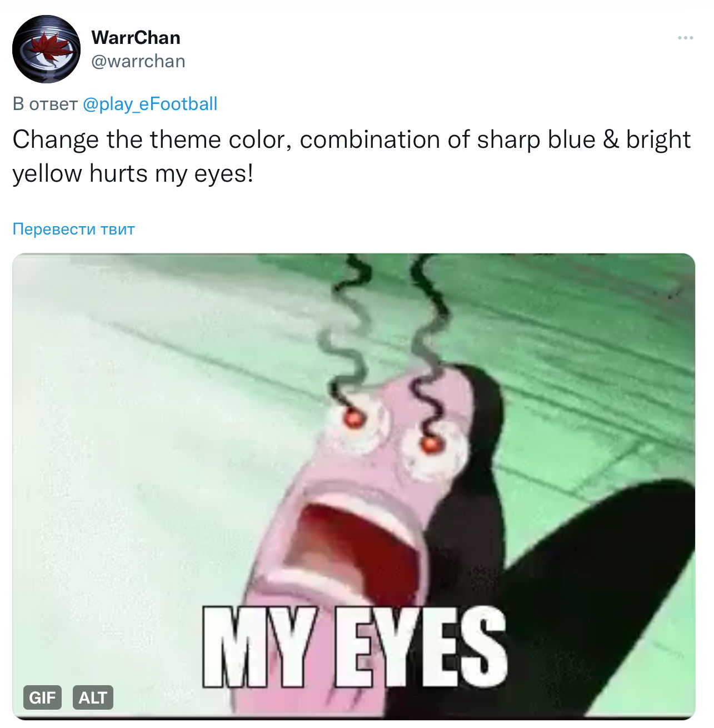Click the "Перевести твит" translate link
This screenshot has width=714, height=728.
click(73, 229)
